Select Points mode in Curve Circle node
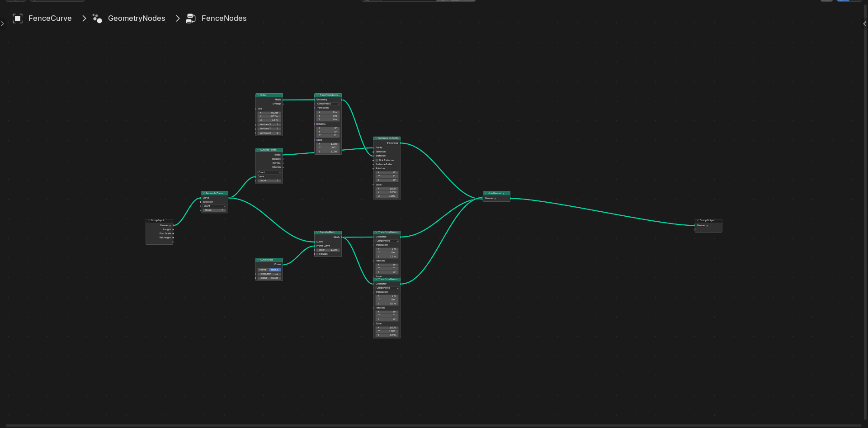 [x=263, y=270]
